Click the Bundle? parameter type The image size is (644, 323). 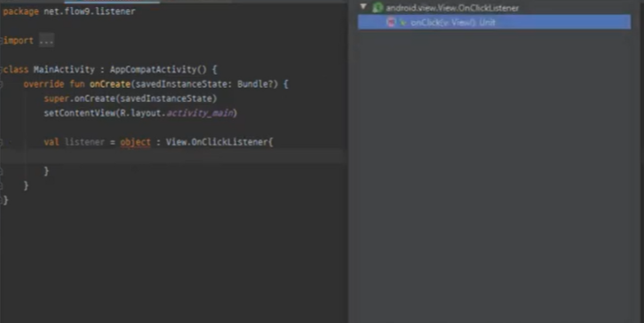(255, 84)
